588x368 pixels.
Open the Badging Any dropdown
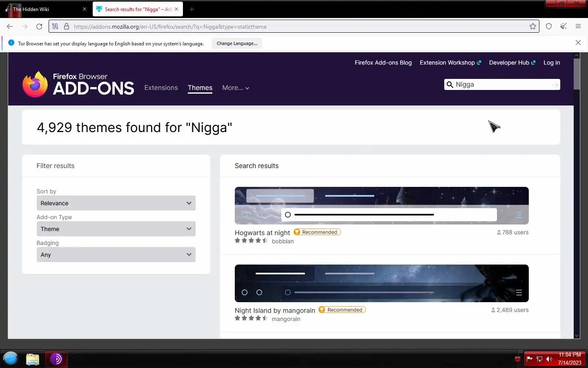[x=116, y=255]
